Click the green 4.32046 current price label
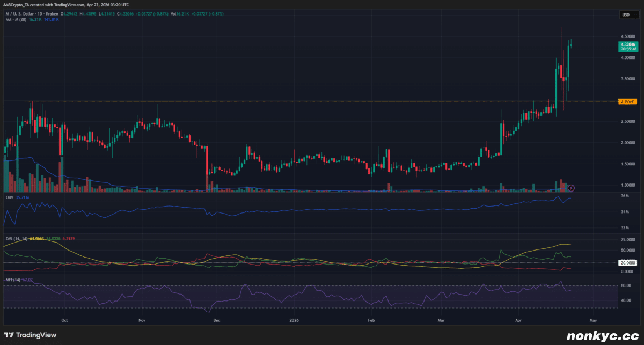The image size is (644, 345). [x=627, y=45]
